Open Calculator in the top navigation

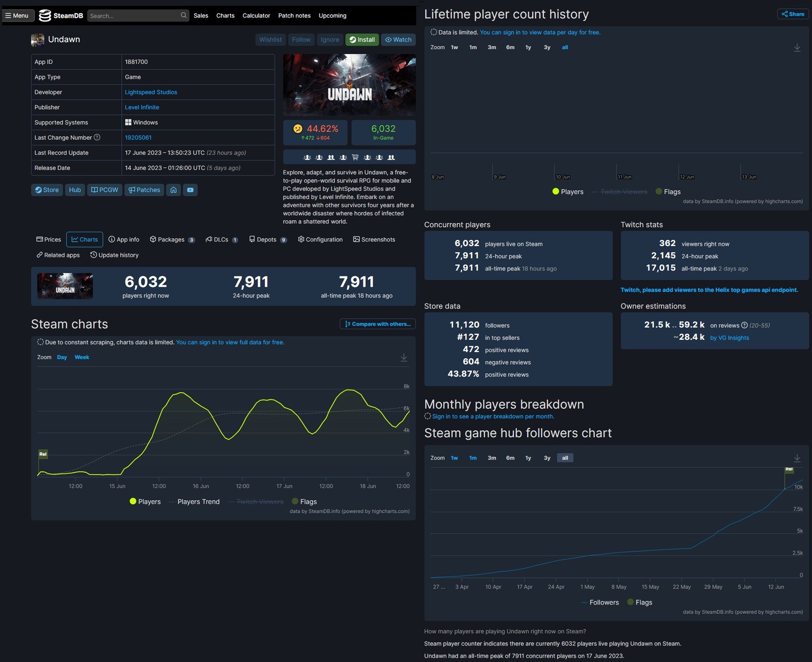pyautogui.click(x=257, y=15)
